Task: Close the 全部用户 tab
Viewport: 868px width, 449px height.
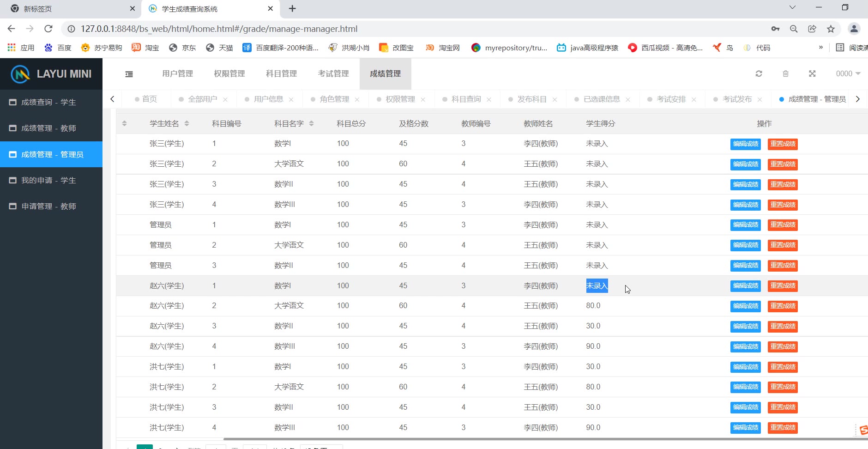Action: (225, 100)
